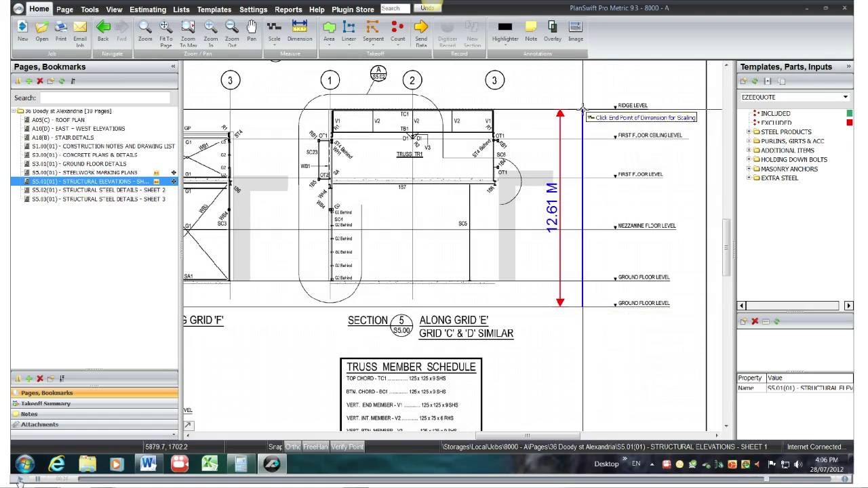This screenshot has width=868, height=488.
Task: Switch to Notes panel
Action: pyautogui.click(x=94, y=413)
